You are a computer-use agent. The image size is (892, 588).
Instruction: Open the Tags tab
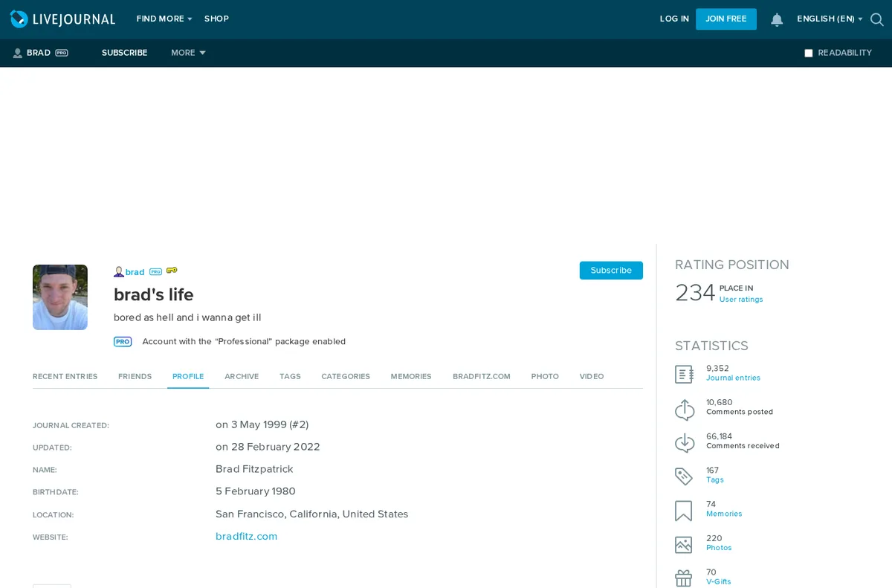[290, 377]
